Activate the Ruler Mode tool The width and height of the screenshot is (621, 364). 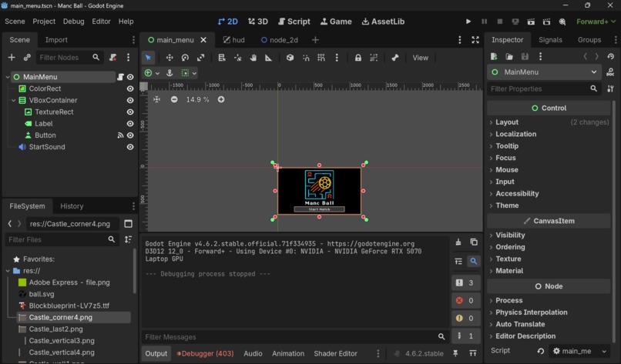click(x=269, y=58)
